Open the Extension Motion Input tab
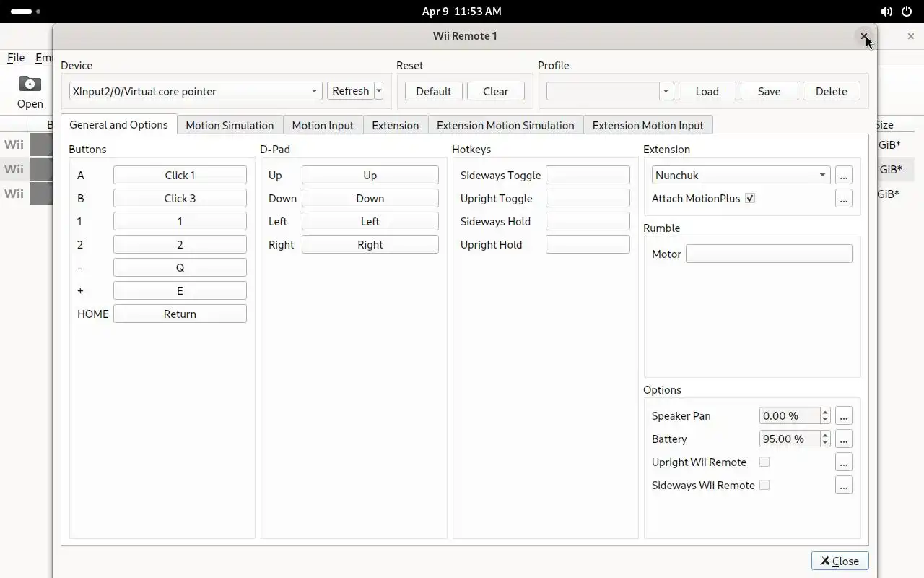The height and width of the screenshot is (578, 924). pyautogui.click(x=648, y=125)
